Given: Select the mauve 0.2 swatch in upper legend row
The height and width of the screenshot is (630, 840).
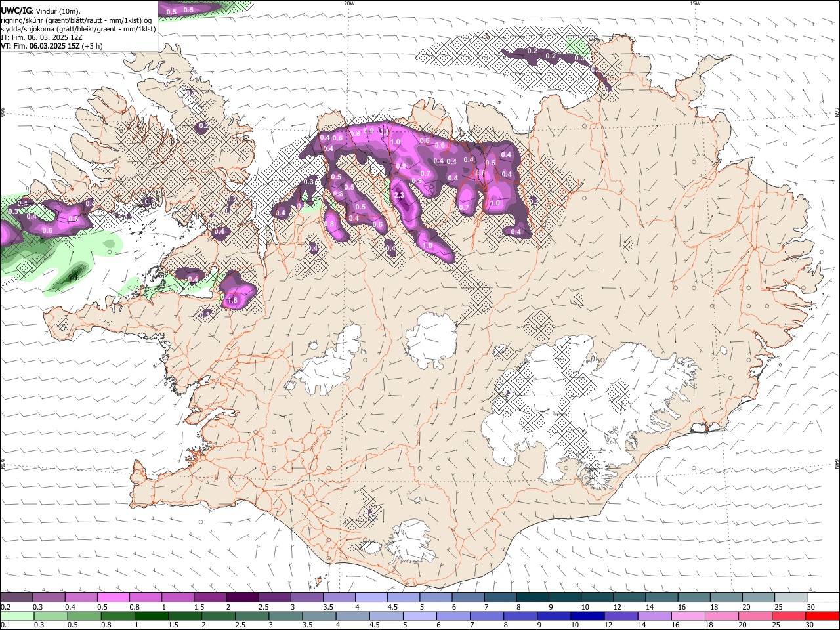Looking at the screenshot, I should [x=16, y=598].
